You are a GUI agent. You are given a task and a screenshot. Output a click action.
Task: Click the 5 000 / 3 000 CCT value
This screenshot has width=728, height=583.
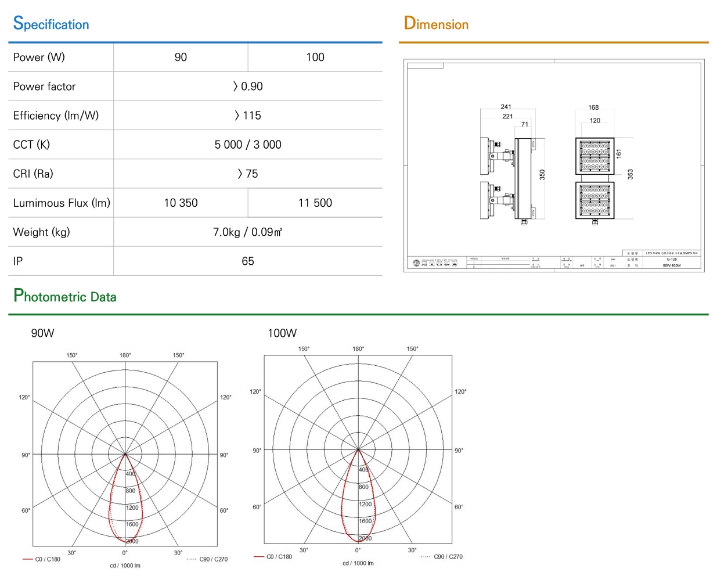tap(248, 145)
